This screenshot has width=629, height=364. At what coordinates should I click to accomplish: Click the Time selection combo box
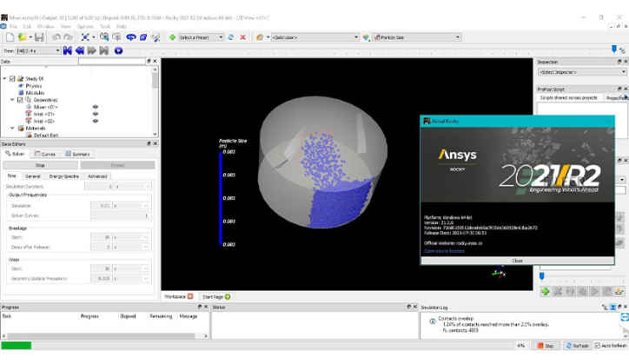[33, 50]
